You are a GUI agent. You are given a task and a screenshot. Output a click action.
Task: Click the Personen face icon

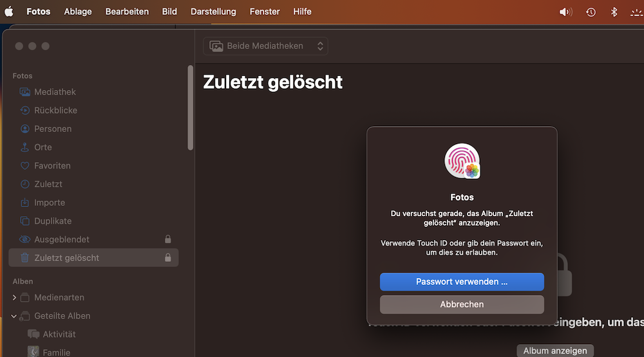point(24,129)
